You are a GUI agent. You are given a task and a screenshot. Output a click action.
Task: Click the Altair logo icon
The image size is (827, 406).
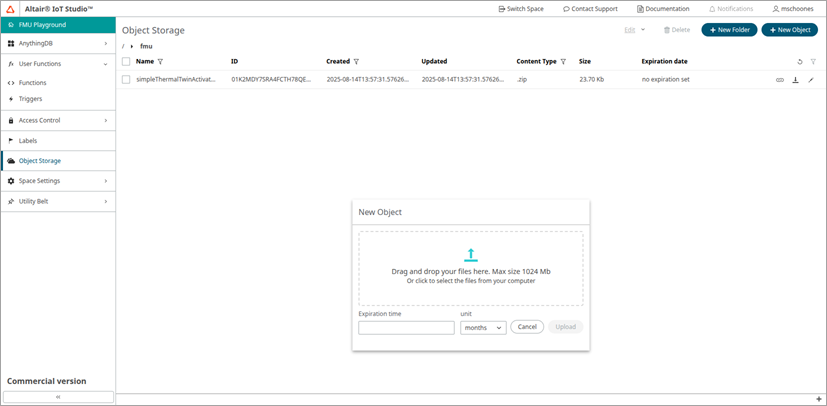click(x=11, y=8)
